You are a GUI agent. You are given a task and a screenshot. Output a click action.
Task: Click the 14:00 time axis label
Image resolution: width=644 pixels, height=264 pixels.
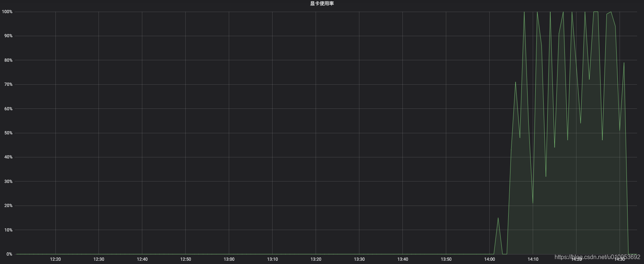point(490,259)
